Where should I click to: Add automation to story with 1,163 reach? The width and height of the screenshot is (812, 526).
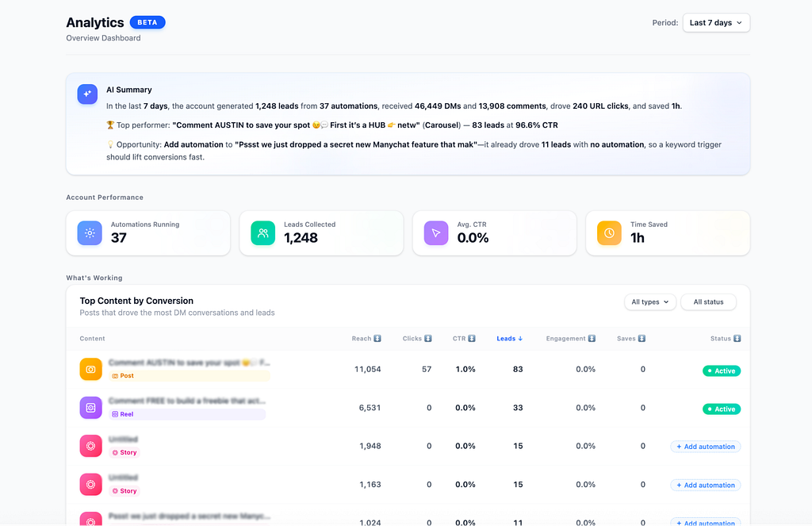click(x=705, y=485)
